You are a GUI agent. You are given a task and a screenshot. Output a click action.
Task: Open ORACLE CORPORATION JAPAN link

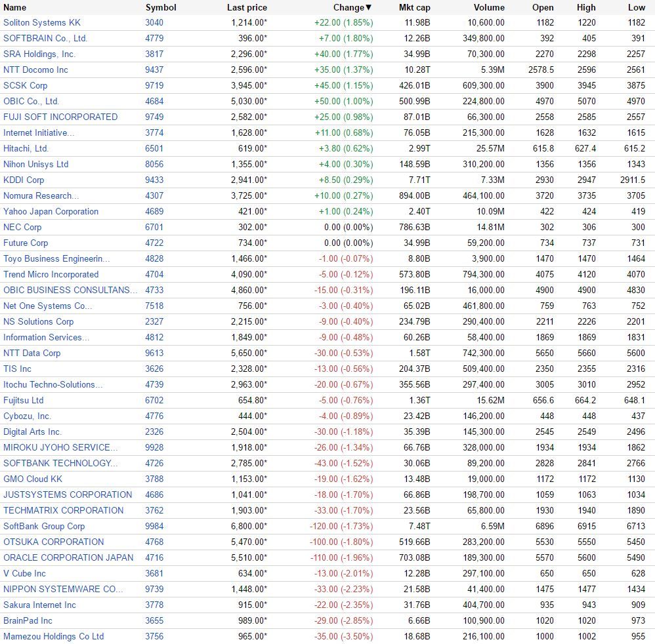(x=68, y=557)
